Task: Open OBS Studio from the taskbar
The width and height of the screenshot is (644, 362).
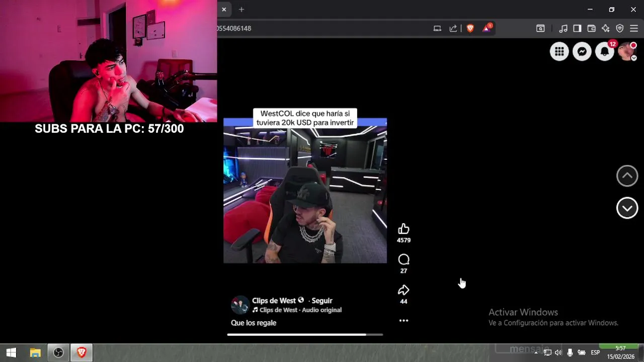Action: [58, 353]
